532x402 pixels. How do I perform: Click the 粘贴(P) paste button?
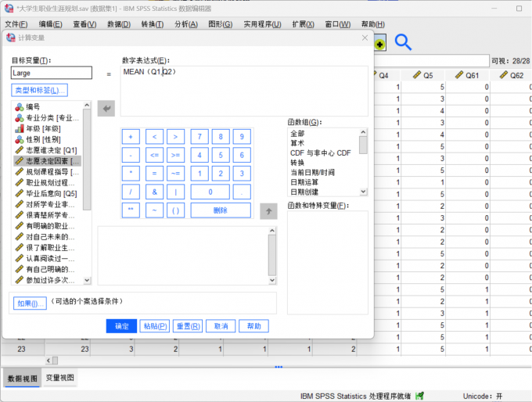point(155,326)
